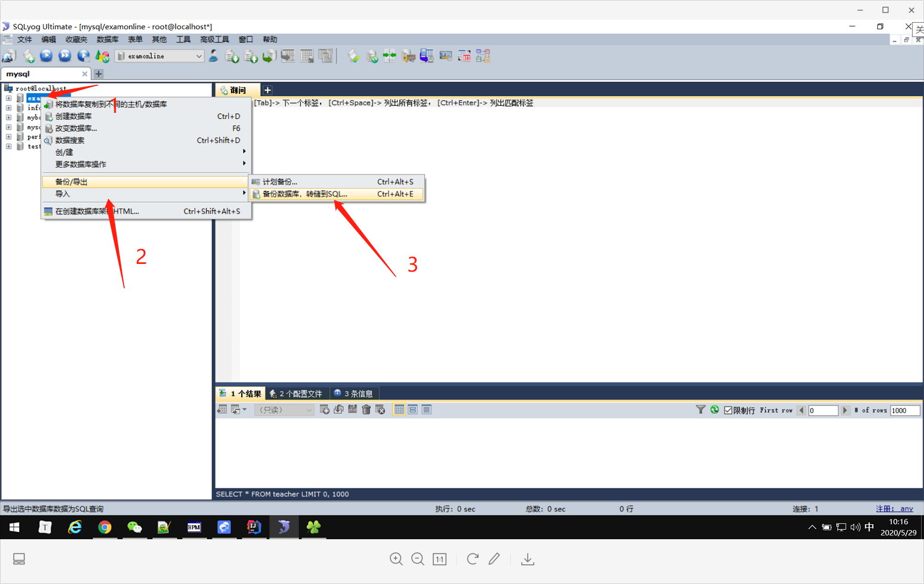Open the 数据库 menu
The width and height of the screenshot is (924, 584).
[107, 39]
